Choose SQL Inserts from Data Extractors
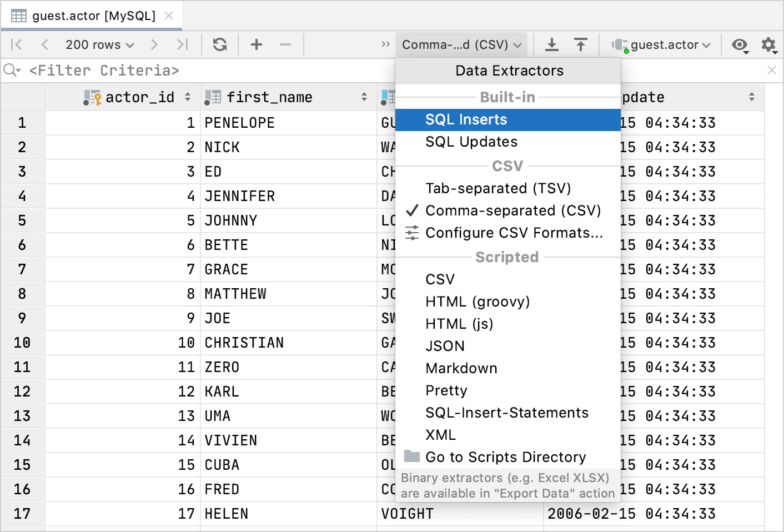This screenshot has height=532, width=784. point(466,119)
